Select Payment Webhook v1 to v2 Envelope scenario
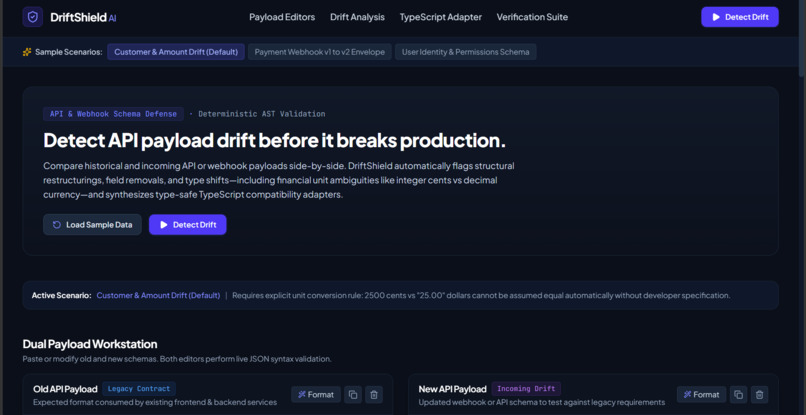 pyautogui.click(x=320, y=52)
